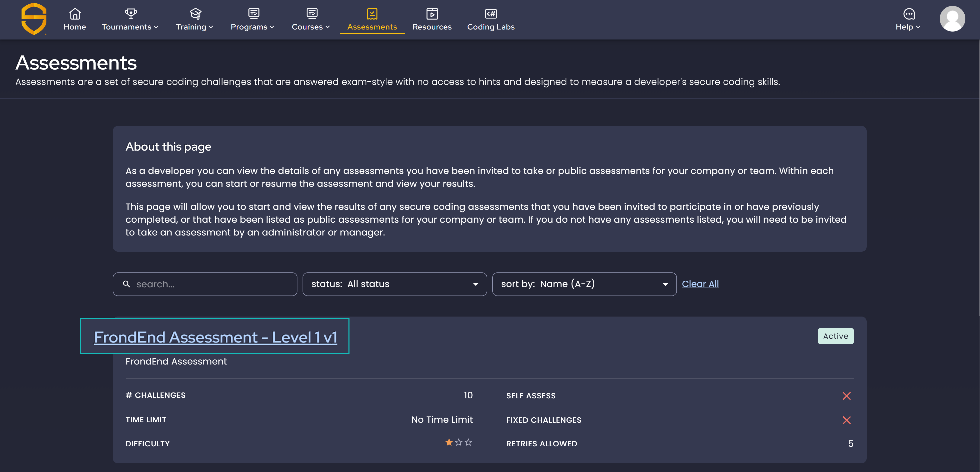
Task: Expand the Help menu chevron
Action: pos(918,27)
